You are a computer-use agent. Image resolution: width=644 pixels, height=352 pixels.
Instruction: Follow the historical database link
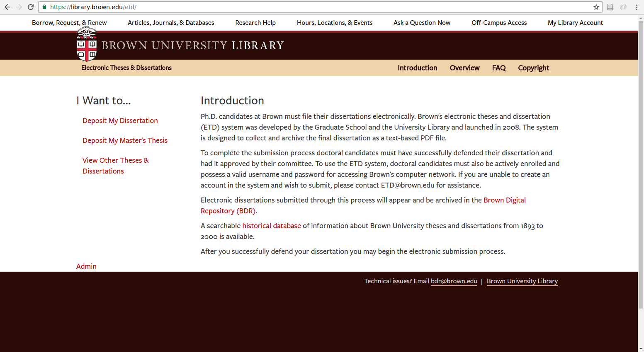(x=271, y=226)
